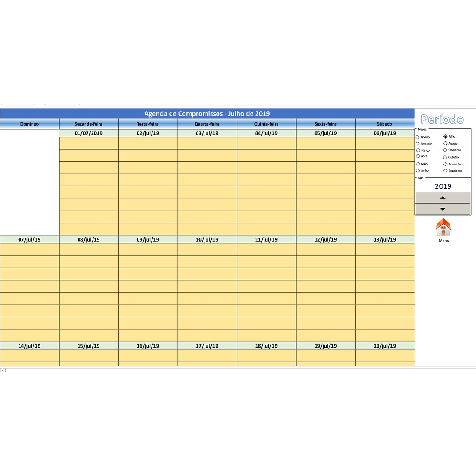Click the down arrow to decrease year

click(443, 209)
